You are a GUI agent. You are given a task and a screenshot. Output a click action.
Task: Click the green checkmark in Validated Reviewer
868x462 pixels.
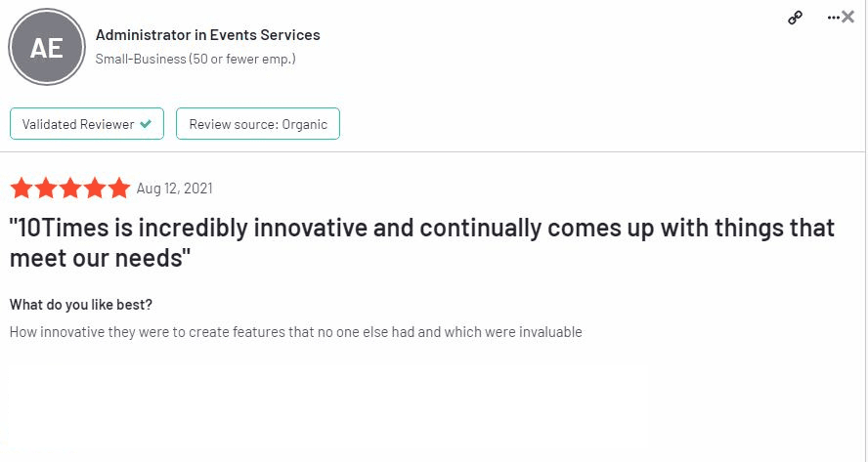[146, 124]
